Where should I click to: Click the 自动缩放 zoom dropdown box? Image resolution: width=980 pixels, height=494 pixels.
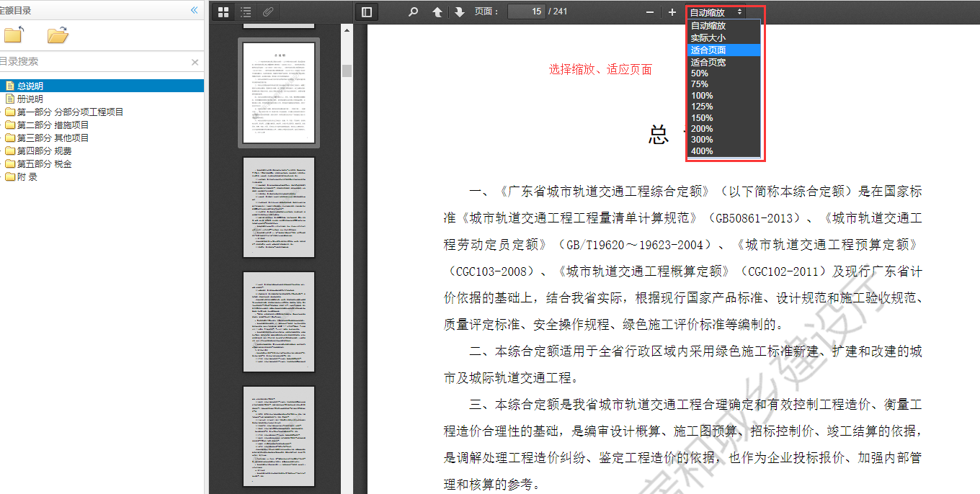click(x=716, y=12)
